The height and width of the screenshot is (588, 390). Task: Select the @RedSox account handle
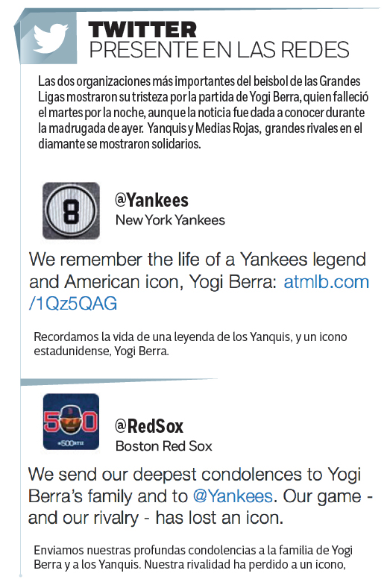point(149,426)
